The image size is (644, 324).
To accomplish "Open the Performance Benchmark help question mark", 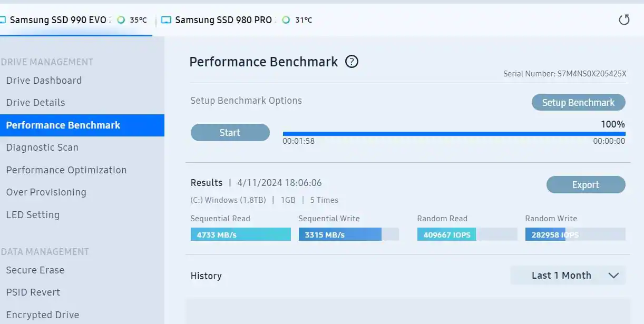I will (x=352, y=62).
